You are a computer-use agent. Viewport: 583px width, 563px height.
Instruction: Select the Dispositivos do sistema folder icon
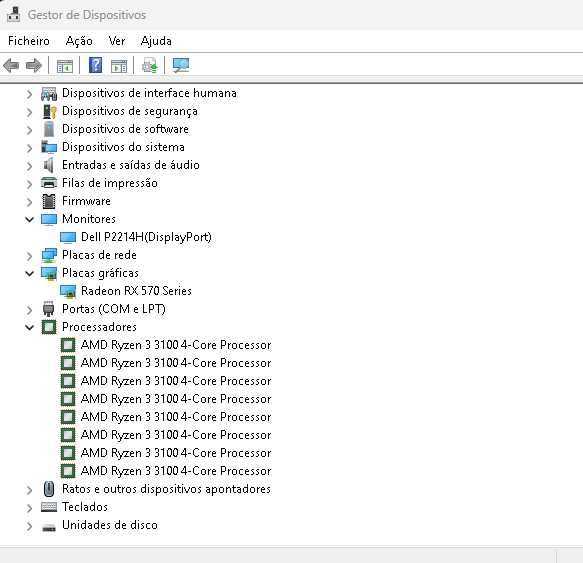(x=49, y=147)
